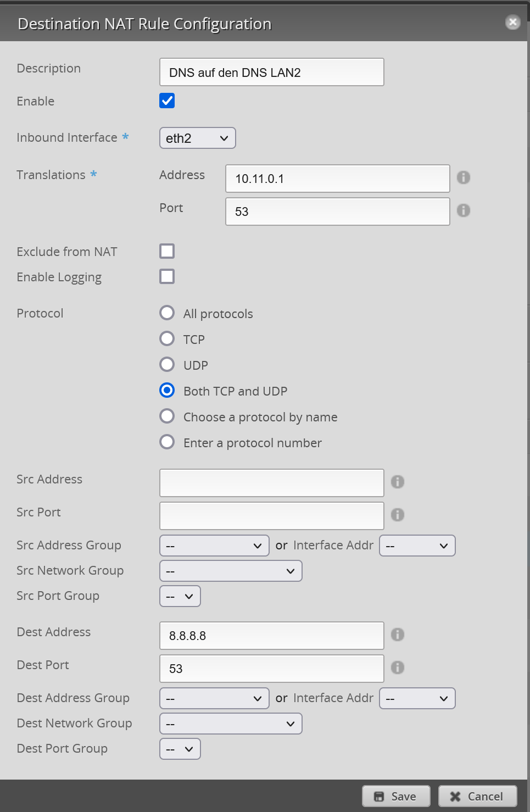
Task: Click the Description text field
Action: click(271, 72)
